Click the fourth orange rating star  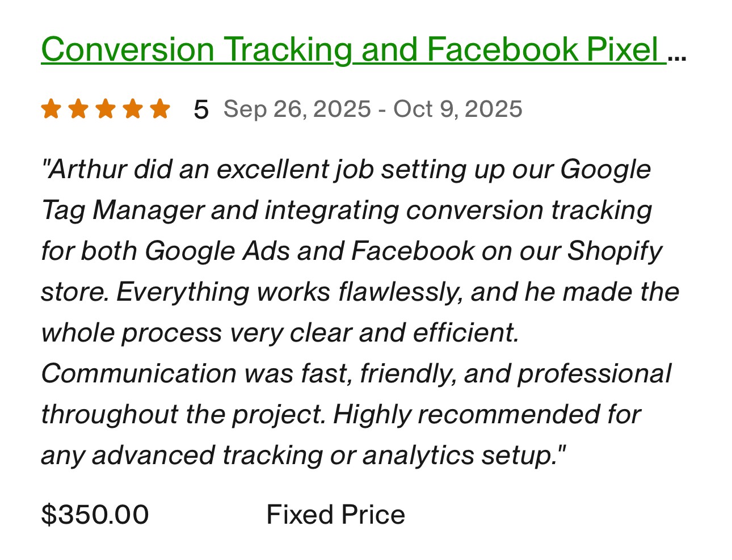point(133,109)
